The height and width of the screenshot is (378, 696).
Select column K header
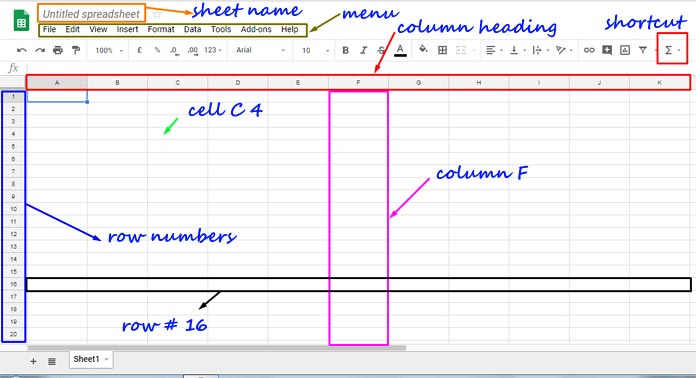tap(660, 83)
